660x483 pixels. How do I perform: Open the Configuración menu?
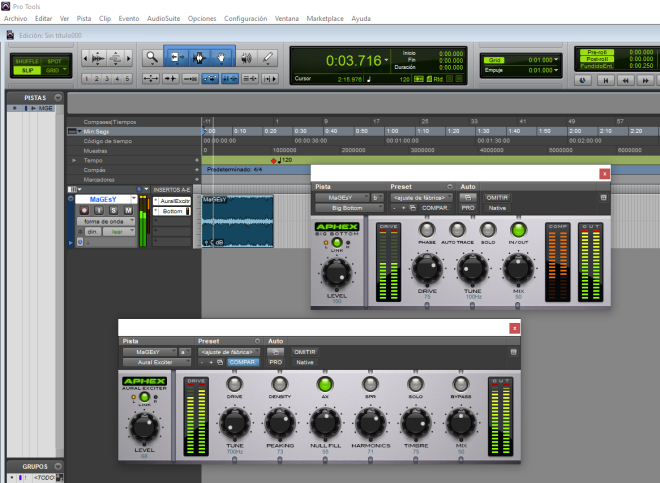[245, 19]
